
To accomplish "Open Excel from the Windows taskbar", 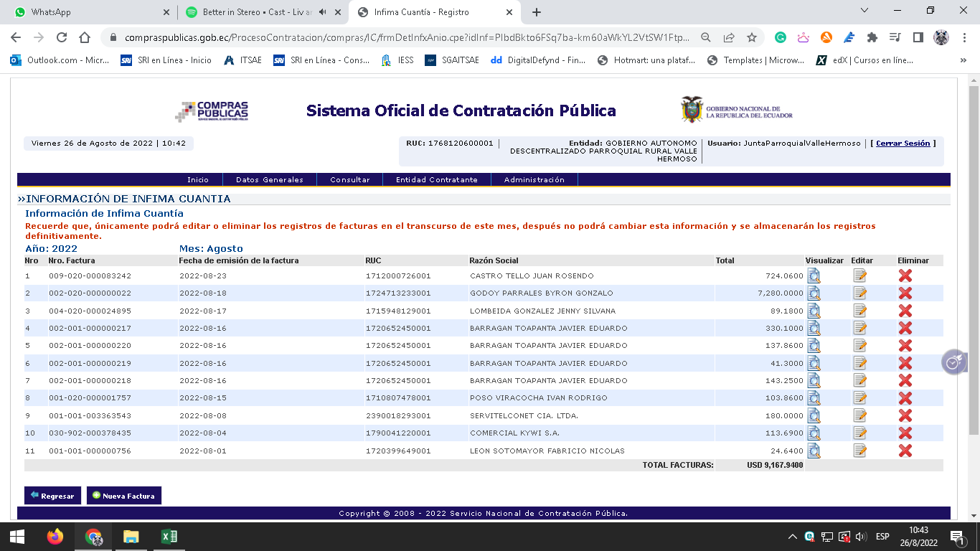I will pos(169,537).
